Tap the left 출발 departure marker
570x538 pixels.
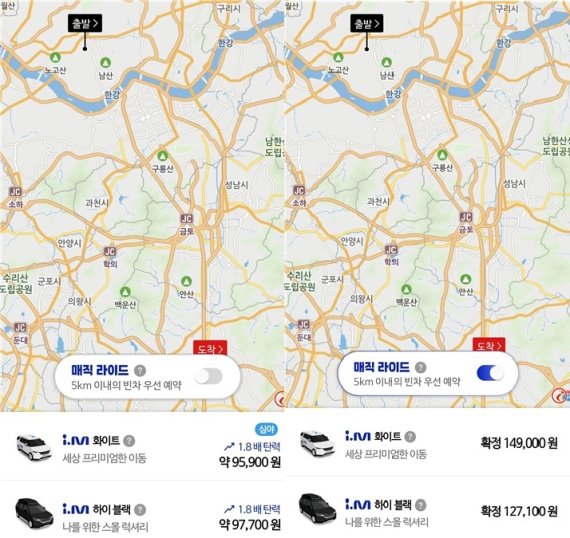coord(85,24)
